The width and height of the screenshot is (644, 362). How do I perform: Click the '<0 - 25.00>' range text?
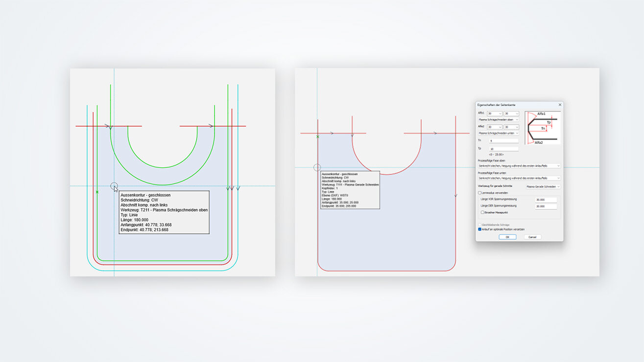coord(496,155)
